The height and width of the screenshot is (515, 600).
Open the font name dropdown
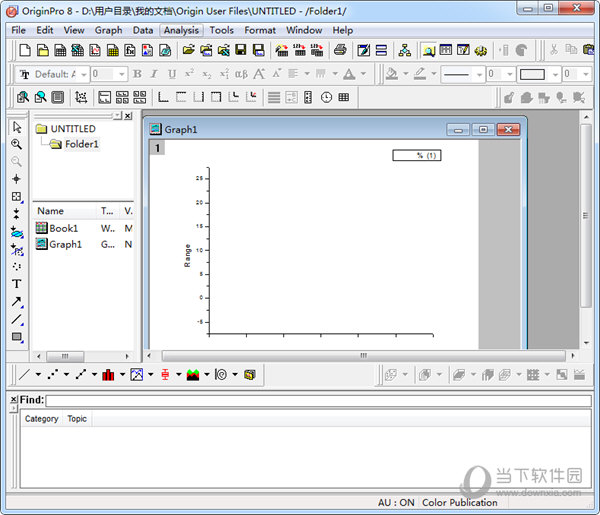(84, 74)
